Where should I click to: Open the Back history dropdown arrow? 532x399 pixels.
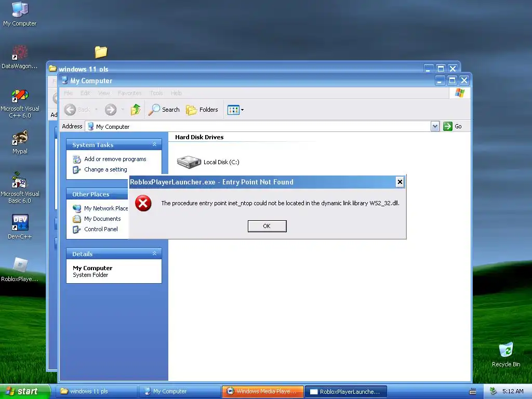(96, 110)
